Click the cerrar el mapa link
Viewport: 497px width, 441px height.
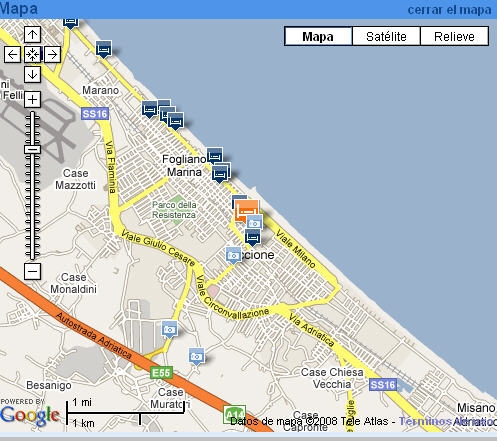[x=449, y=10]
